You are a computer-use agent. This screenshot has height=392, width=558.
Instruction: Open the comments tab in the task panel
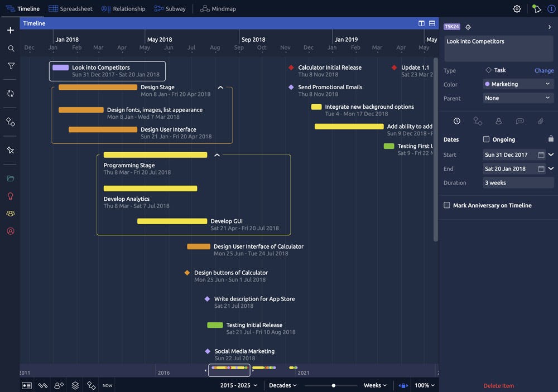click(520, 120)
